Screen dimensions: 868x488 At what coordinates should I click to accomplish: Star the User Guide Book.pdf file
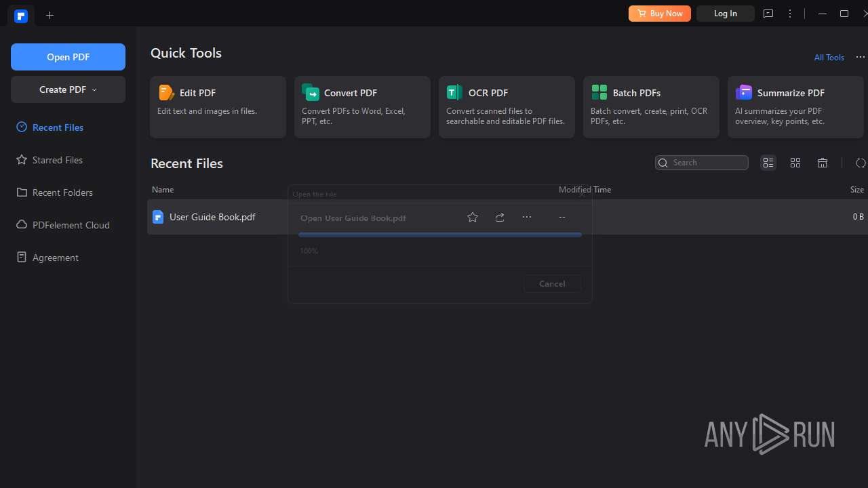tap(473, 218)
